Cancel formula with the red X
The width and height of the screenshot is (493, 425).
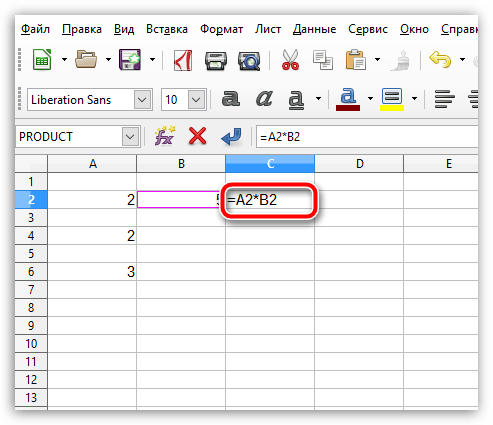[x=197, y=136]
